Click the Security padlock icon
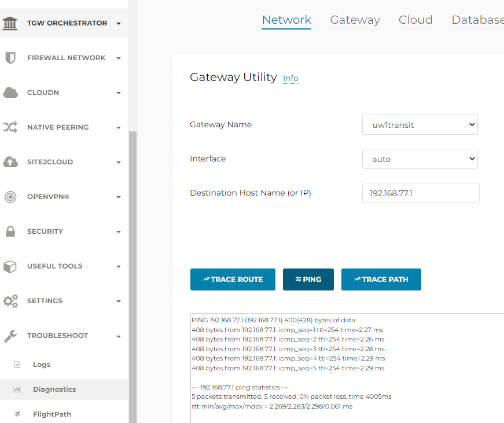Screen dimensions: 504x423 (10, 231)
